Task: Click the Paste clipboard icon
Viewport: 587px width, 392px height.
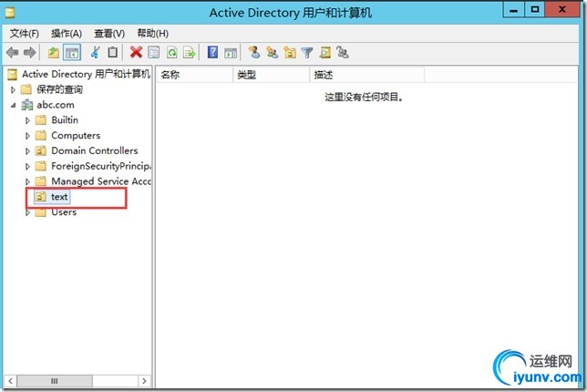Action: [x=113, y=52]
